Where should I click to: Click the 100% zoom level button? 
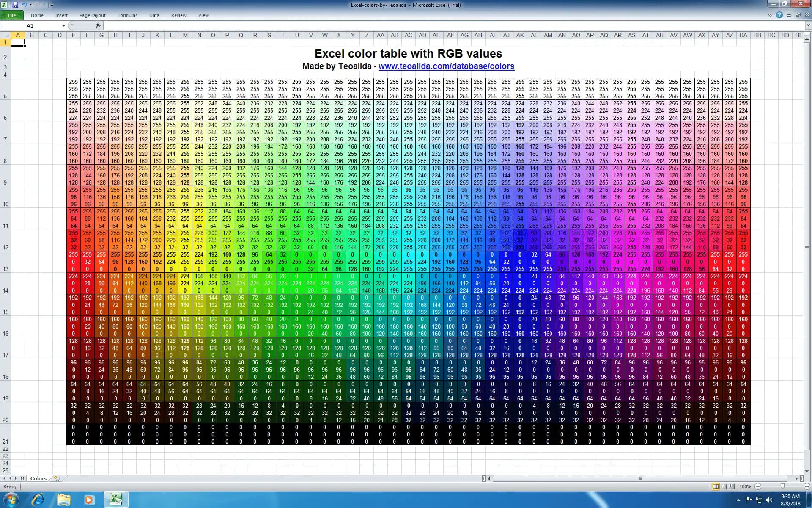[745, 486]
